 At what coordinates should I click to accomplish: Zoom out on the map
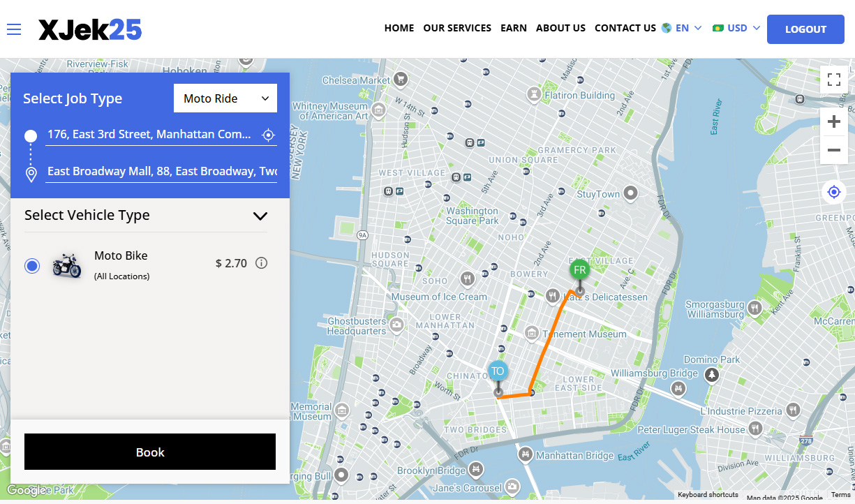(833, 150)
